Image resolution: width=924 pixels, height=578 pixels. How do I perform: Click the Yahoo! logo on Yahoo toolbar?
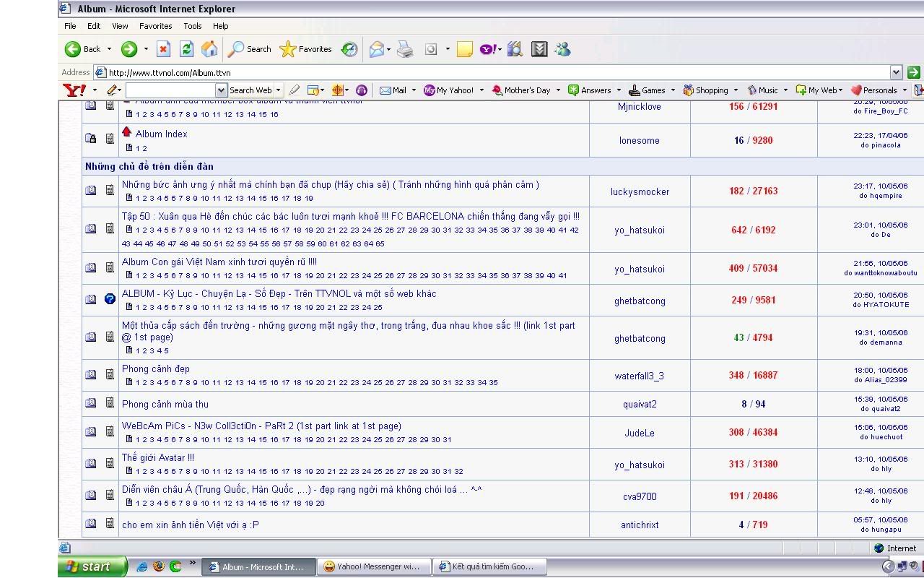[x=74, y=90]
